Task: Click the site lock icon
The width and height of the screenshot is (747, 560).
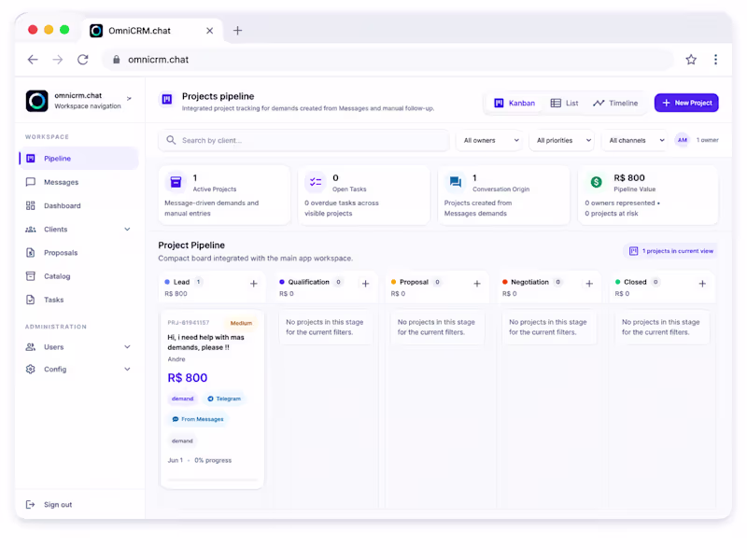Action: click(116, 60)
